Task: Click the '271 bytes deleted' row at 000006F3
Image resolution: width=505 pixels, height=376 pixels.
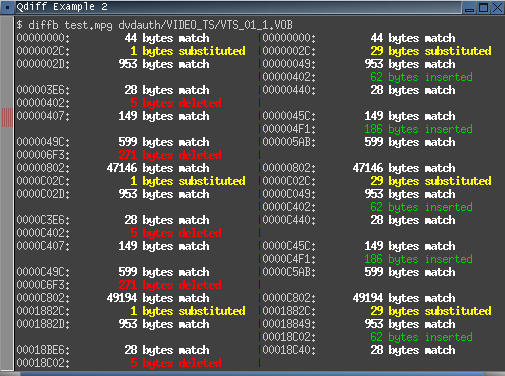Action: (x=119, y=155)
